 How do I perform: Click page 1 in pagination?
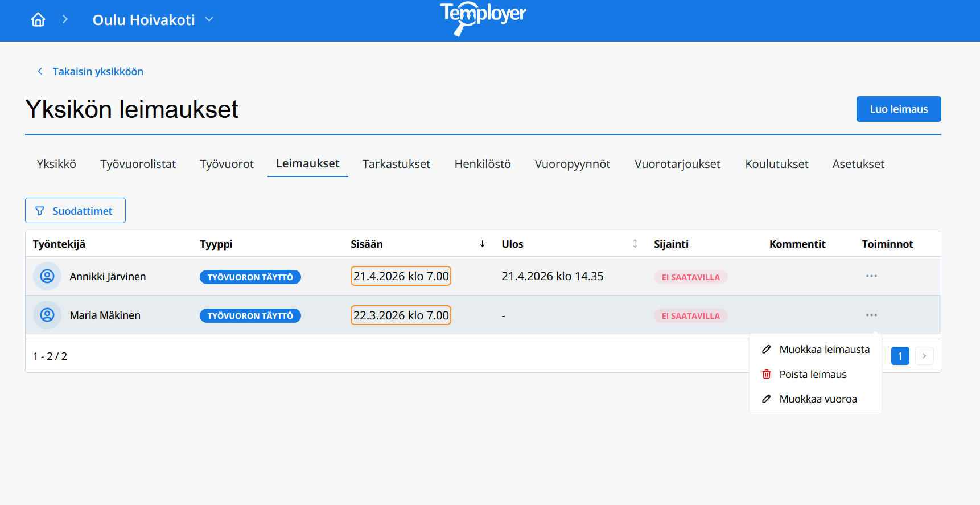(x=900, y=356)
